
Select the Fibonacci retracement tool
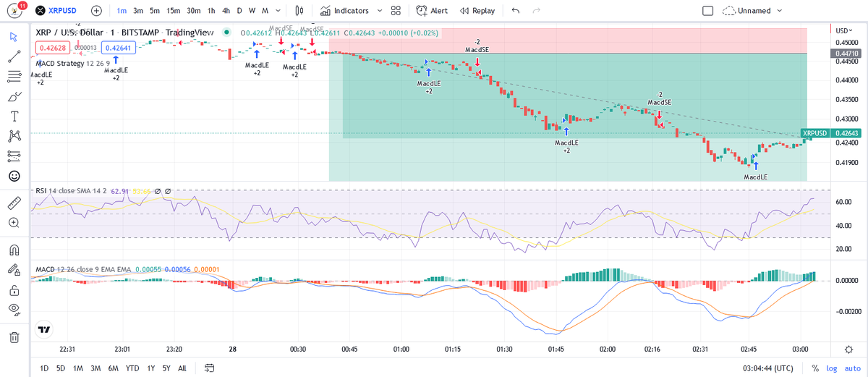pyautogui.click(x=14, y=76)
